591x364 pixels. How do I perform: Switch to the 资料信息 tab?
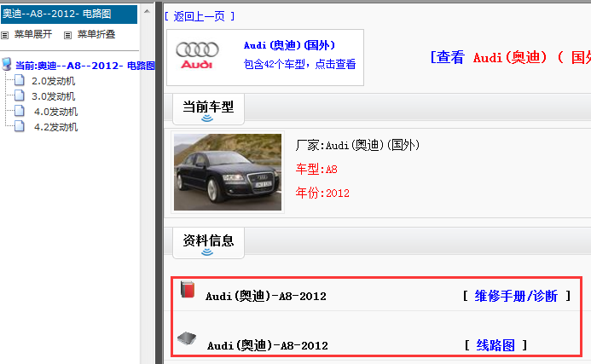coord(208,243)
